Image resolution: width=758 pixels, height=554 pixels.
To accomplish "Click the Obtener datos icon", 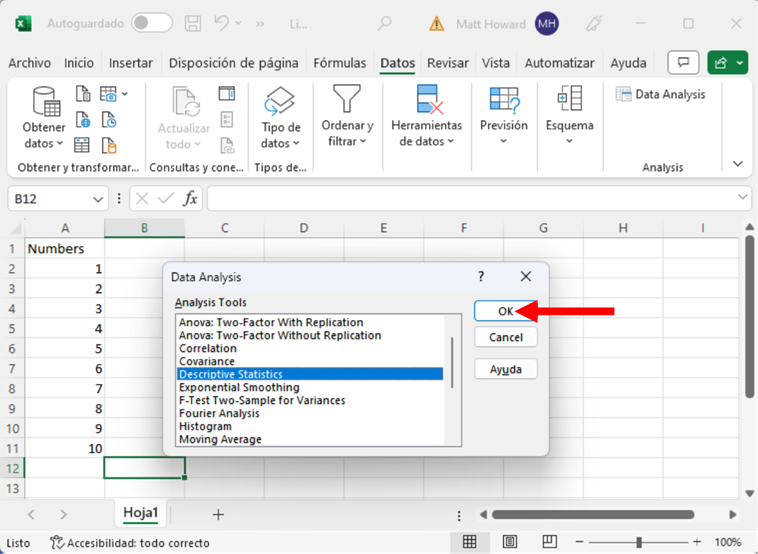I will 44,102.
